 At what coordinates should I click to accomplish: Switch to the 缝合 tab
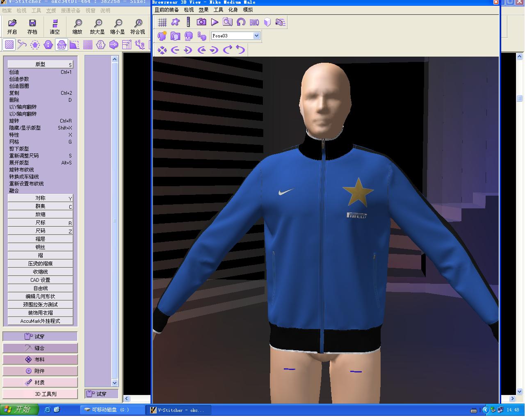point(40,348)
